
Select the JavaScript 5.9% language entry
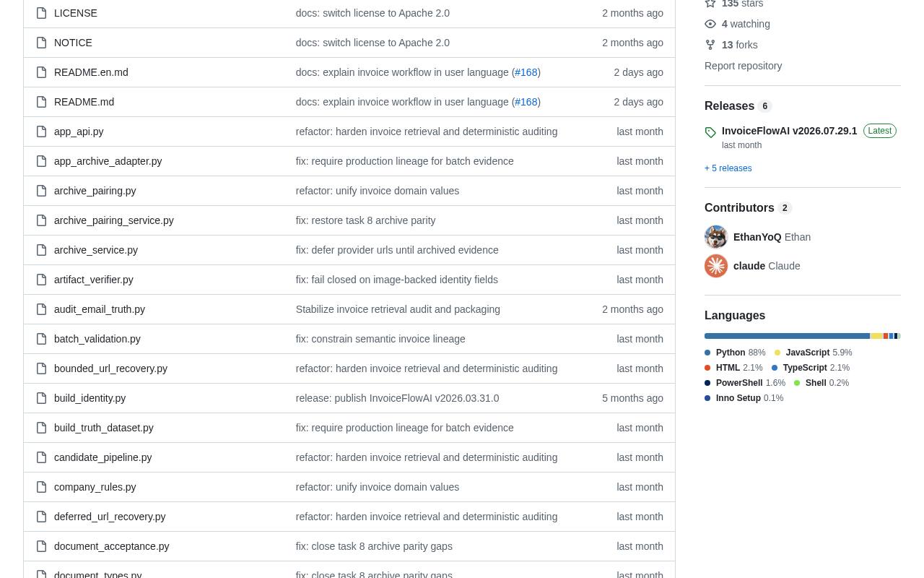click(x=813, y=353)
